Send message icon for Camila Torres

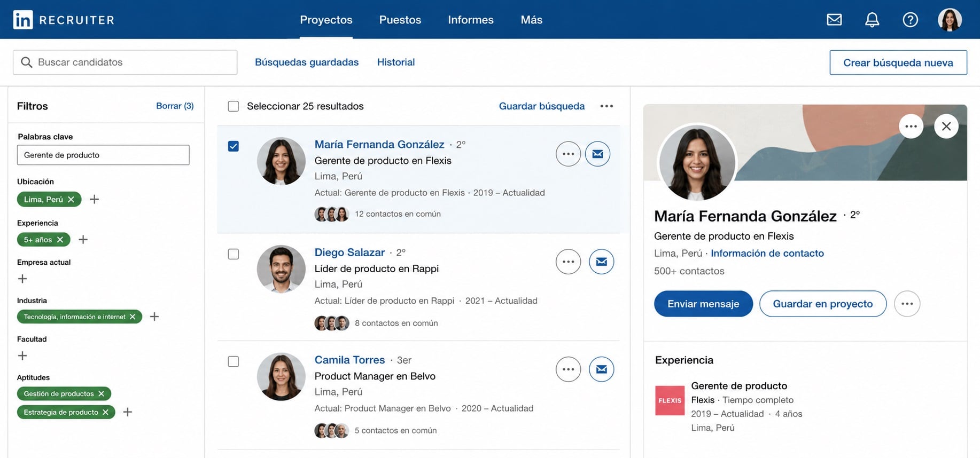pos(601,369)
